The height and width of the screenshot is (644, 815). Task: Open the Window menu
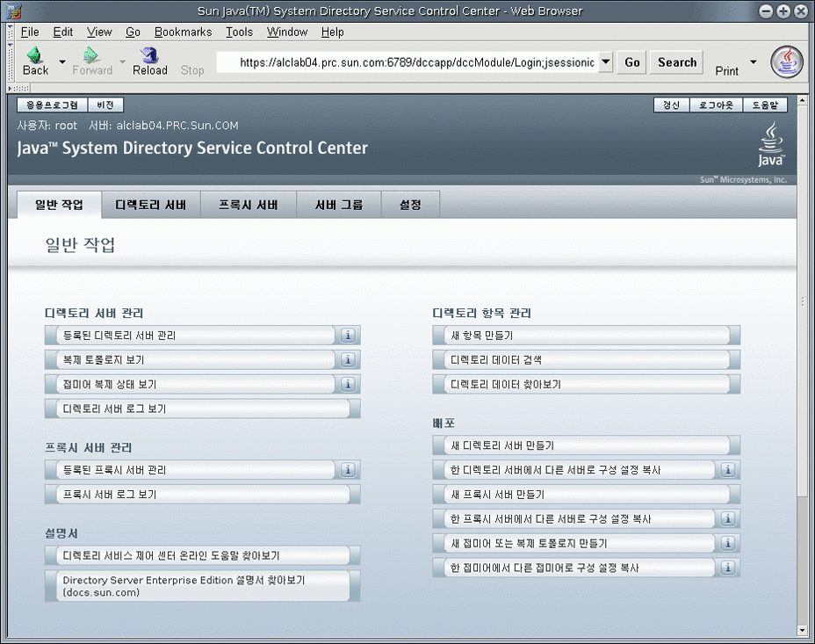click(x=287, y=33)
